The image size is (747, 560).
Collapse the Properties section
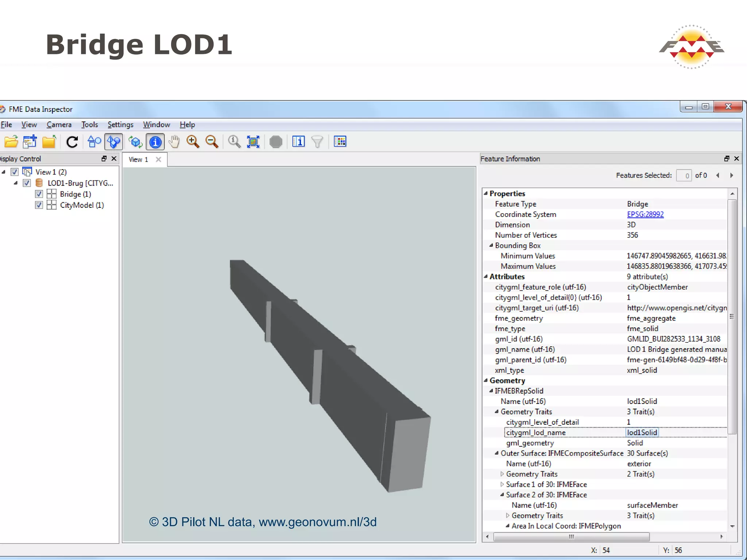(486, 194)
